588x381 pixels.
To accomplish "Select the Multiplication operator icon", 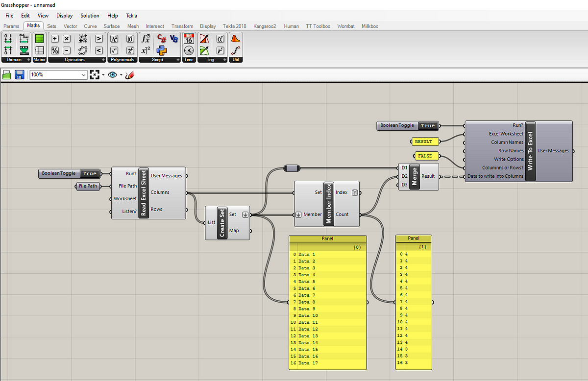I will (x=67, y=38).
